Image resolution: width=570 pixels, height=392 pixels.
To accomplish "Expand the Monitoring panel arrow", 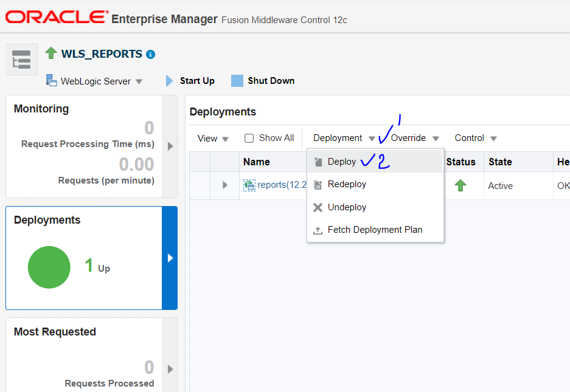I will tap(170, 146).
